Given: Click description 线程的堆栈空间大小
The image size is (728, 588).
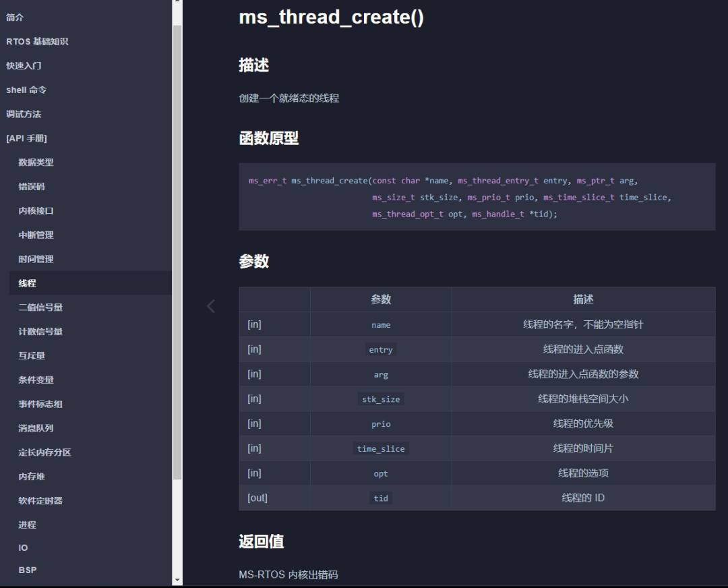Looking at the screenshot, I should pos(583,399).
